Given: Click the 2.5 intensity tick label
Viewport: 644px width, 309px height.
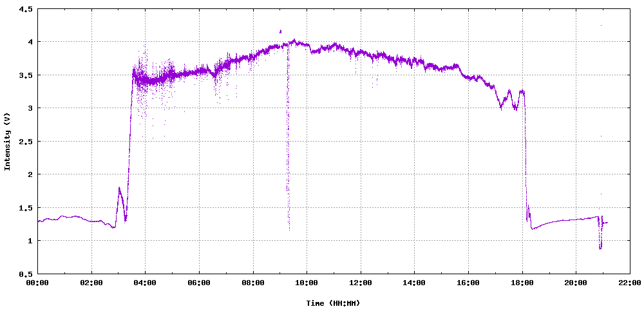Looking at the screenshot, I should (26, 141).
